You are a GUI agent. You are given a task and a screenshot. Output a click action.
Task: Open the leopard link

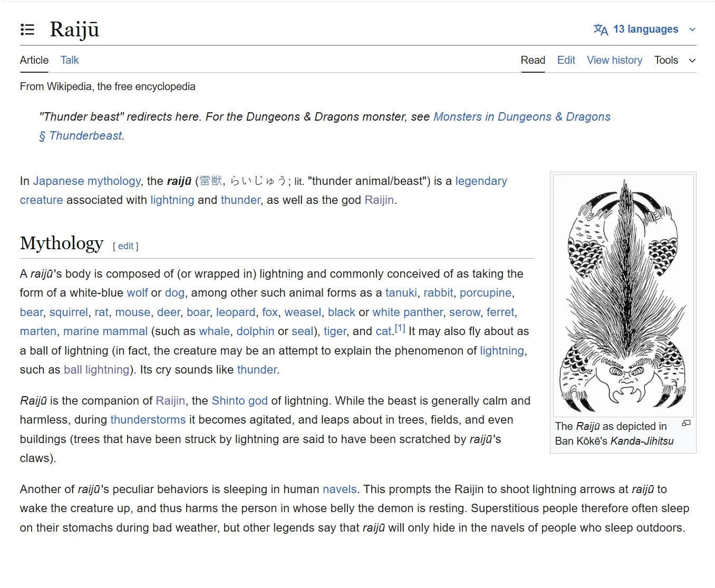click(x=236, y=312)
